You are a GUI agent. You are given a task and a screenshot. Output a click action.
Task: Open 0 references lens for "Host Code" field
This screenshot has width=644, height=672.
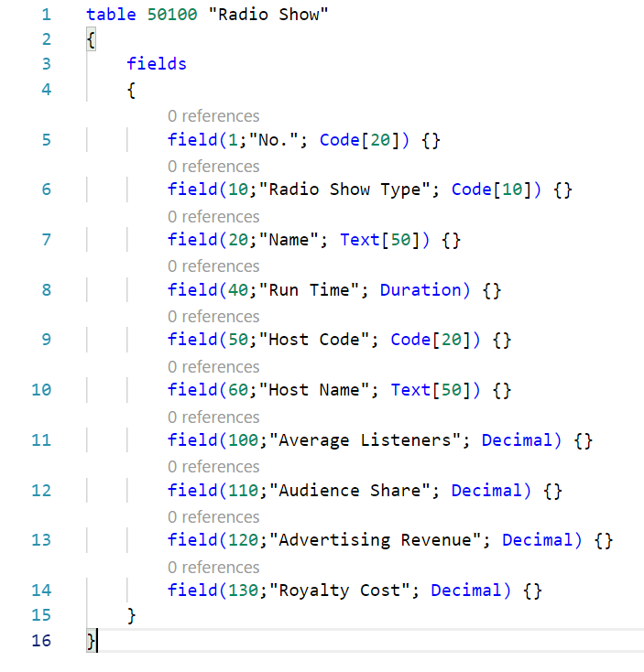[x=213, y=317]
